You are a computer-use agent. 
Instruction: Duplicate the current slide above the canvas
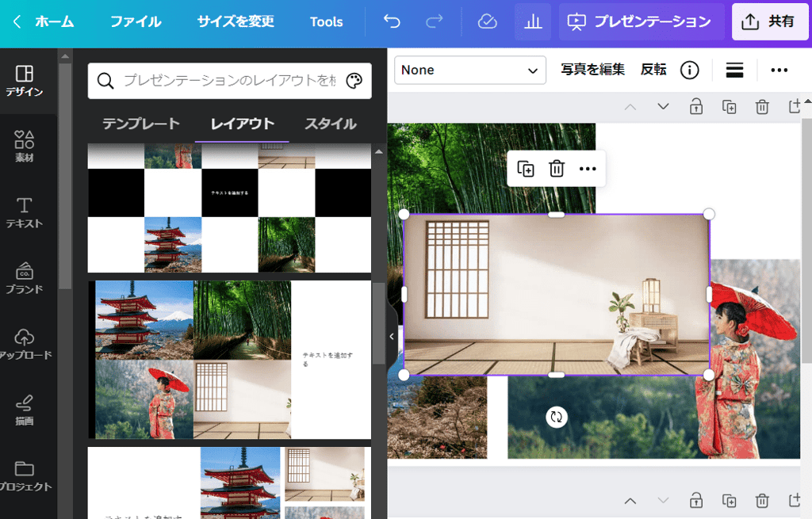(730, 107)
